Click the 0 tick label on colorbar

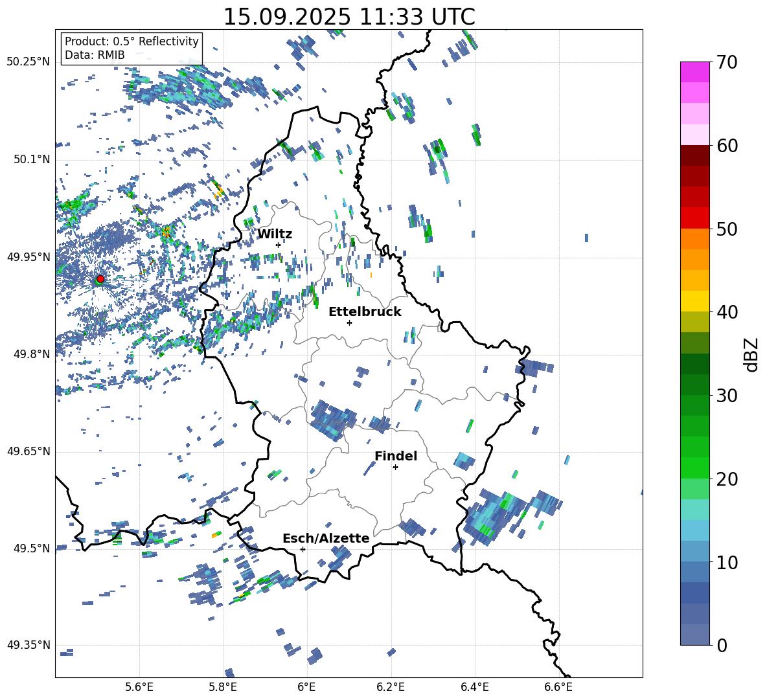(722, 646)
